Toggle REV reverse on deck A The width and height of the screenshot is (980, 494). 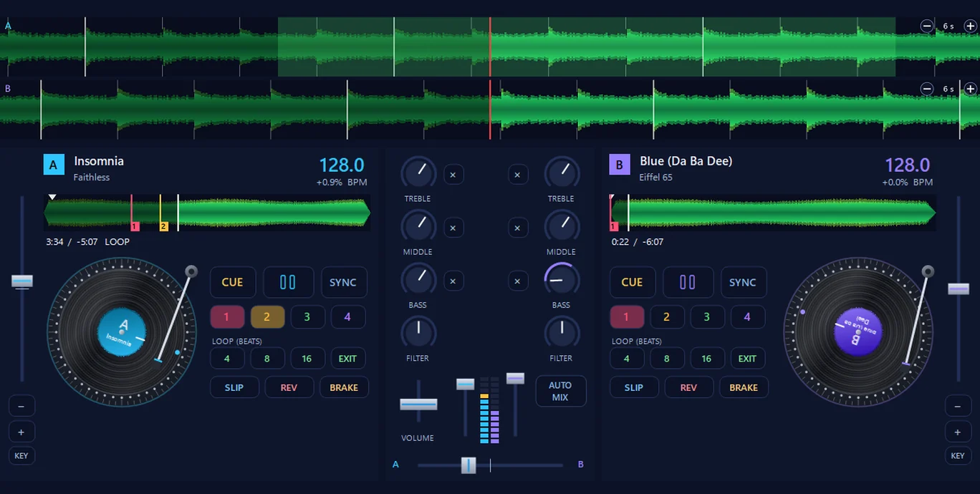(x=289, y=387)
